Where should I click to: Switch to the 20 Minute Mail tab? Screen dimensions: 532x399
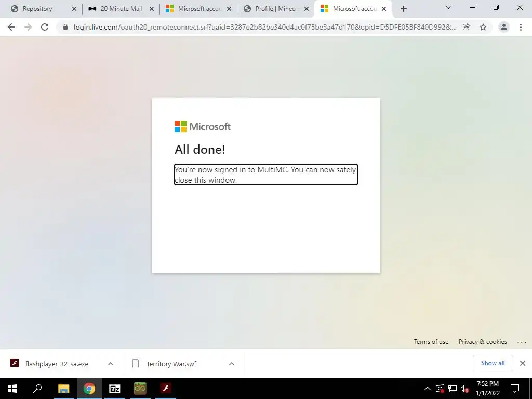coord(121,9)
